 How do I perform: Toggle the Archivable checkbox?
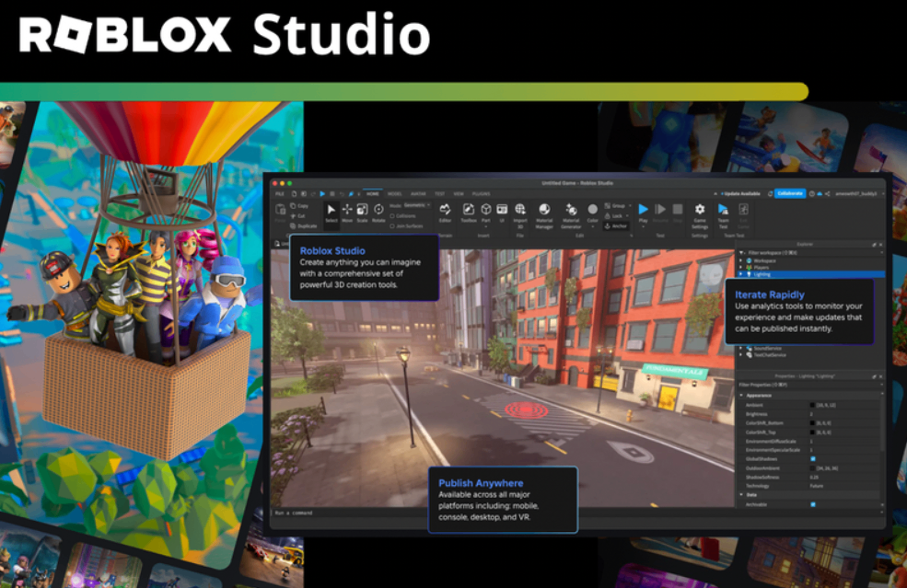click(813, 504)
